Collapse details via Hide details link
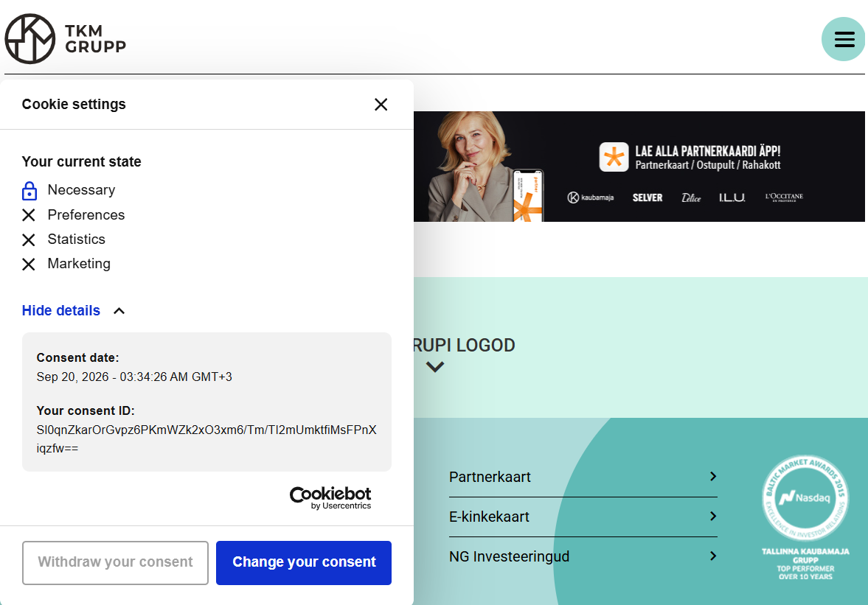 61,311
